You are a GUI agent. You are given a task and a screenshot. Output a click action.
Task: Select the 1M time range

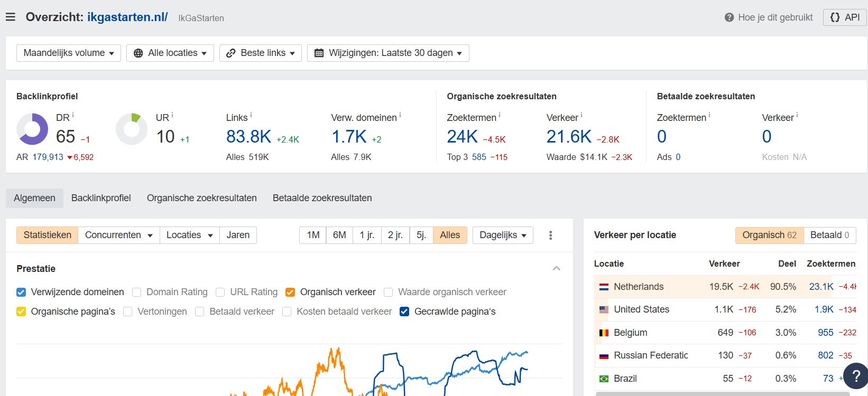(313, 235)
